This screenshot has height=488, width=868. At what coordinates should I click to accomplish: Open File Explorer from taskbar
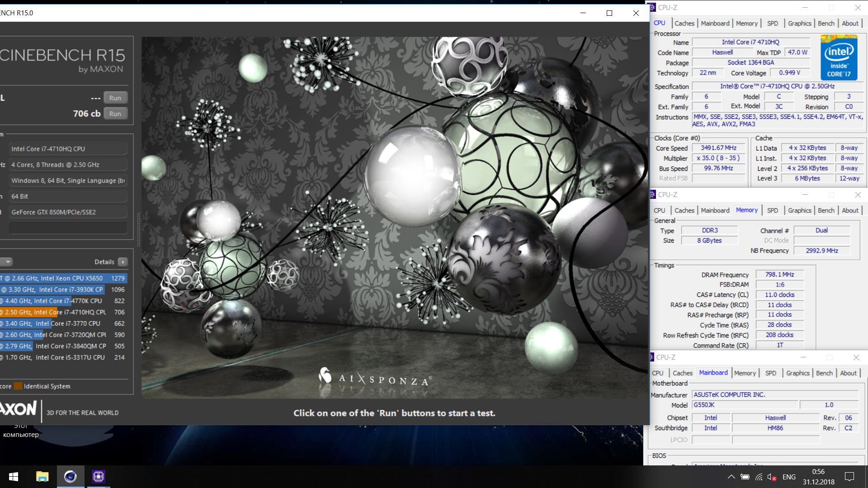(42, 477)
